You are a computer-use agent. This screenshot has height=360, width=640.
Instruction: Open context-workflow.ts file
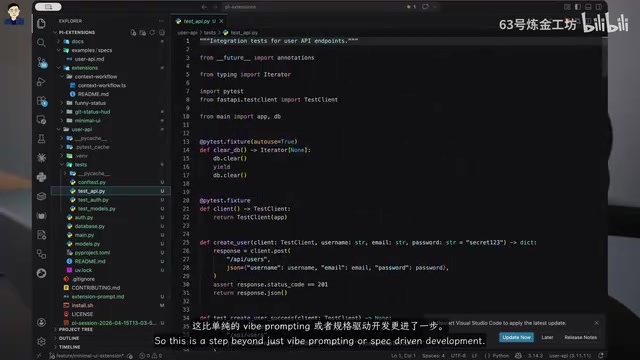tap(110, 85)
